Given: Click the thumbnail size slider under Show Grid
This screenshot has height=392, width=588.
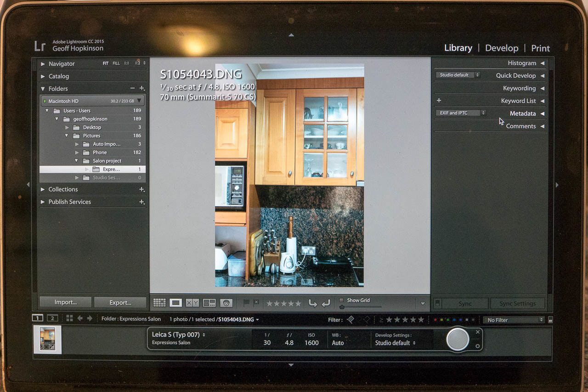Looking at the screenshot, I should point(361,307).
